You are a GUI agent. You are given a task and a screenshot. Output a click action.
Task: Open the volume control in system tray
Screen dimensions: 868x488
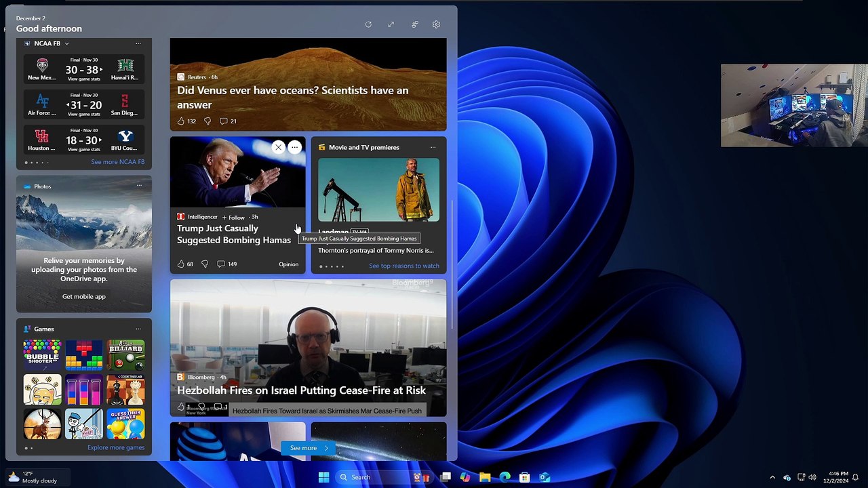click(x=812, y=477)
